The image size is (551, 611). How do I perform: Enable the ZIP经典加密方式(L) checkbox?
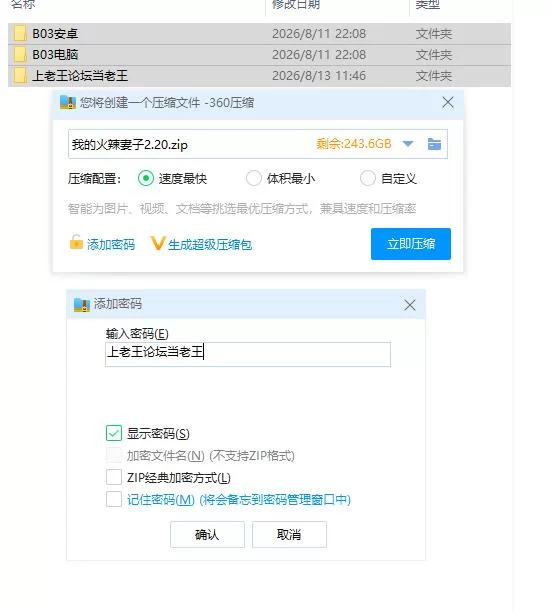point(114,477)
